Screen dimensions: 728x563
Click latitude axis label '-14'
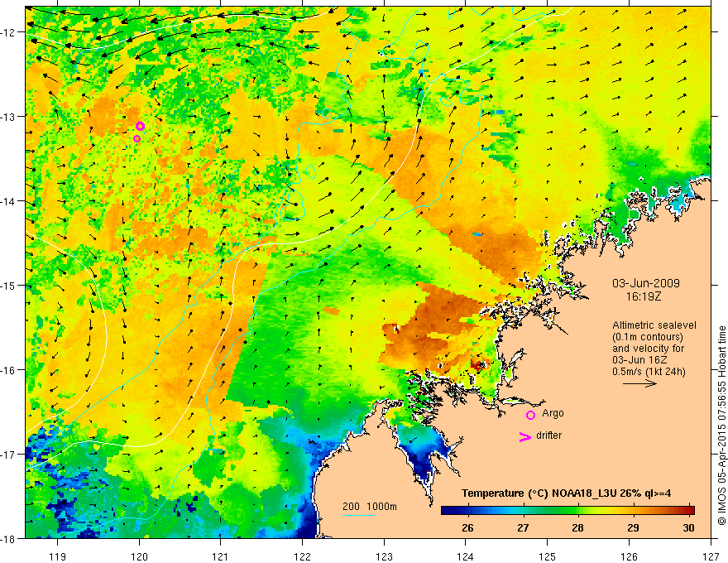point(9,201)
